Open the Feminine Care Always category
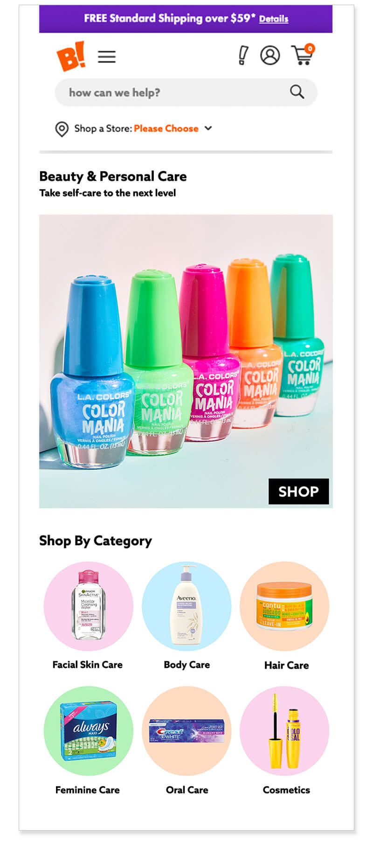This screenshot has width=373, height=868. point(89,730)
